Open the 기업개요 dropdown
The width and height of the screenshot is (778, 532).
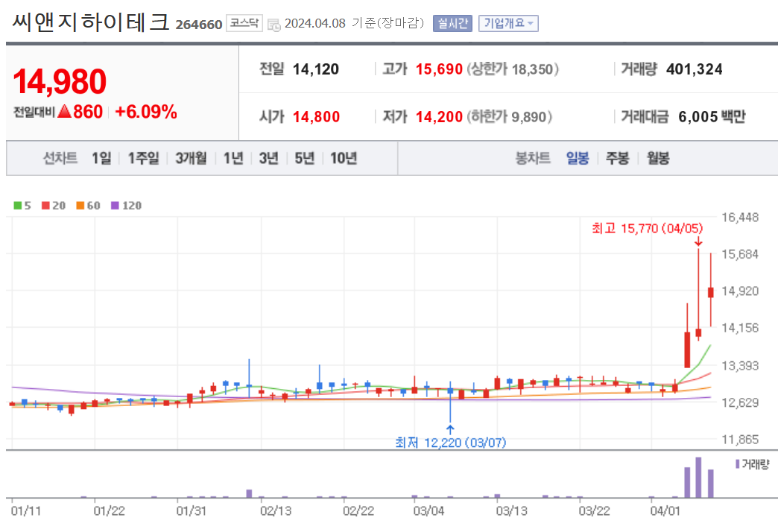508,23
